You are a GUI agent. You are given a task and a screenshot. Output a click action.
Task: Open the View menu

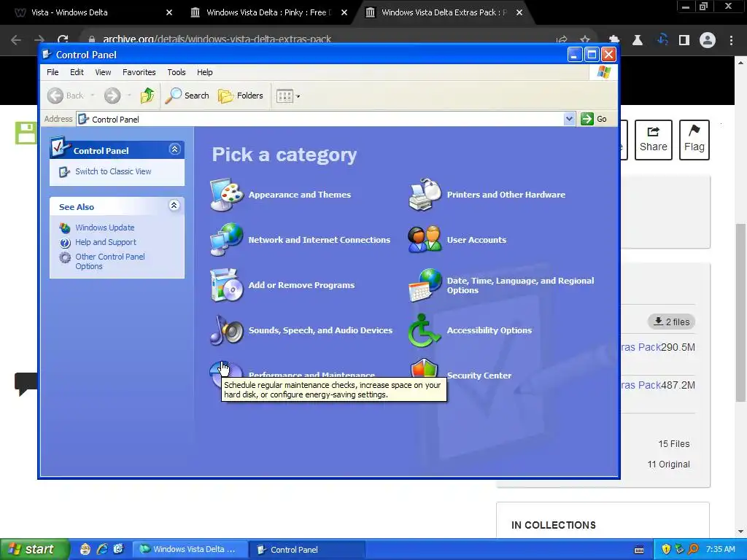[103, 72]
